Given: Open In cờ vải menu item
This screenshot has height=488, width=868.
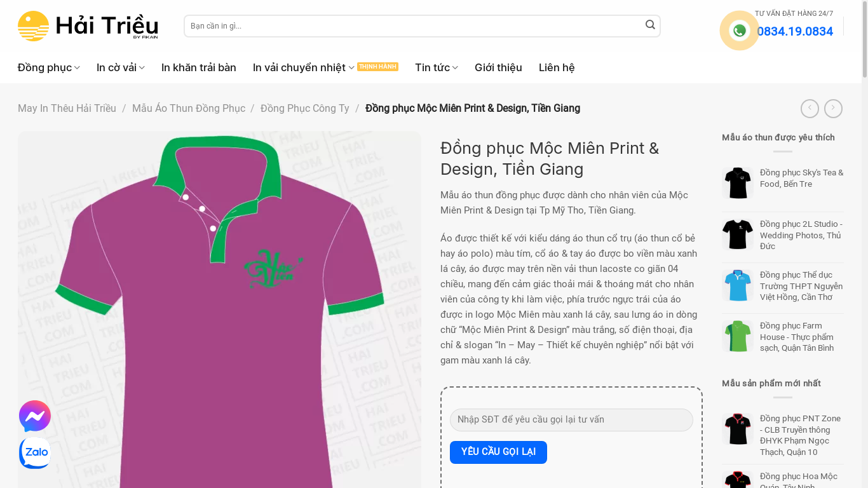Looking at the screenshot, I should pyautogui.click(x=116, y=67).
